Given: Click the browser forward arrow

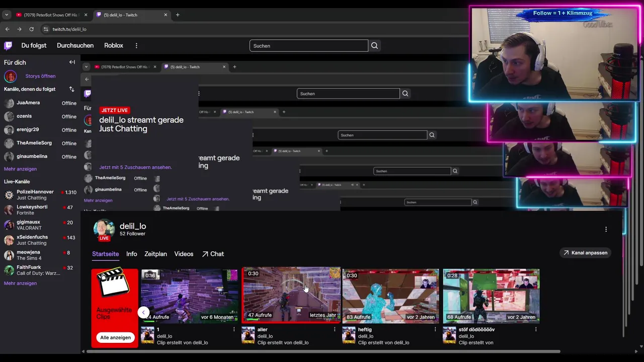Looking at the screenshot, I should click(x=19, y=29).
